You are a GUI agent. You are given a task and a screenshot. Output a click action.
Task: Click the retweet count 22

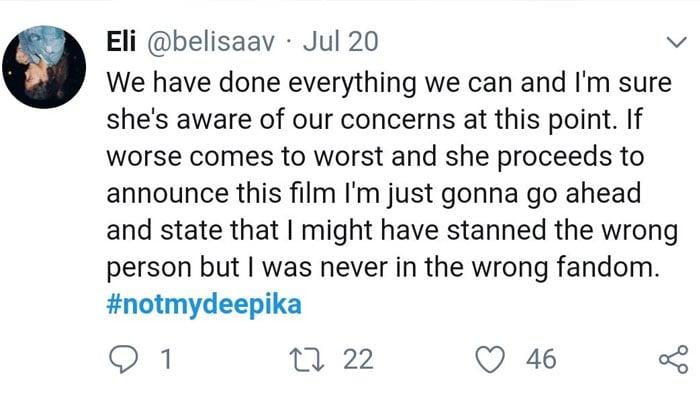pos(357,359)
